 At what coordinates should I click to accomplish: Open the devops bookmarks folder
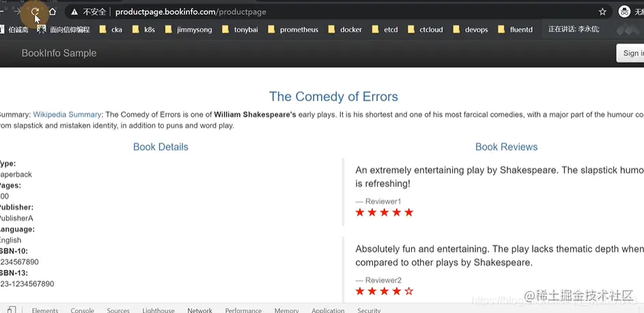point(471,29)
